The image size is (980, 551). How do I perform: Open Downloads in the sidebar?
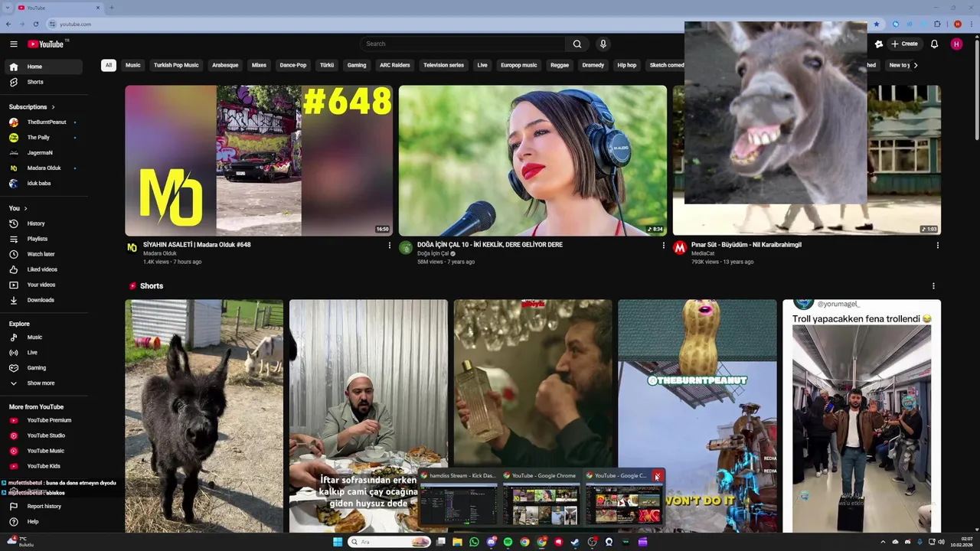(44, 300)
